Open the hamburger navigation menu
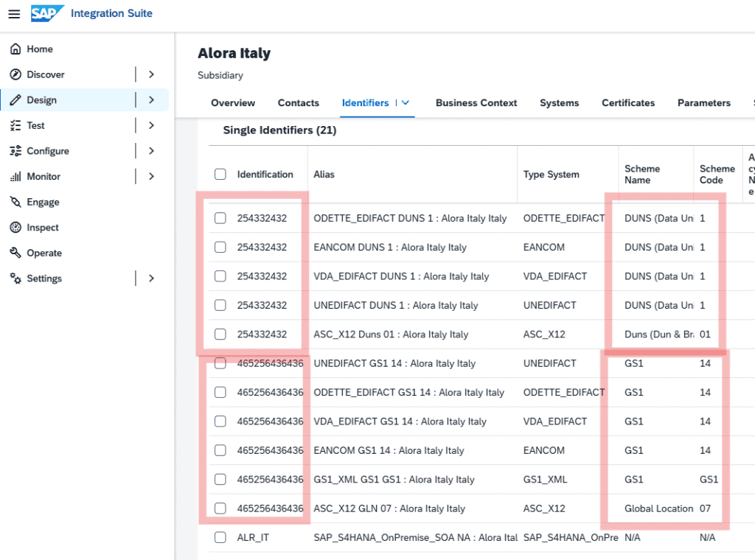 [15, 14]
